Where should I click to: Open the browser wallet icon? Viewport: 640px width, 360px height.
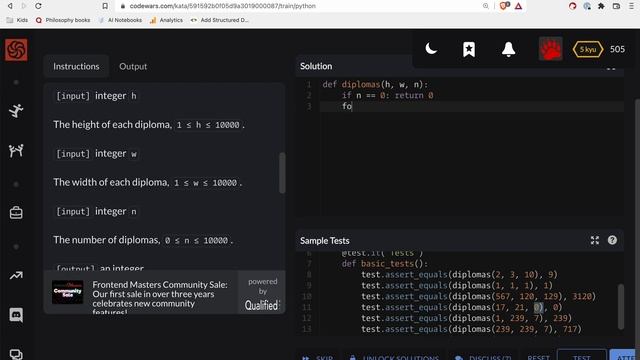(x=616, y=6)
